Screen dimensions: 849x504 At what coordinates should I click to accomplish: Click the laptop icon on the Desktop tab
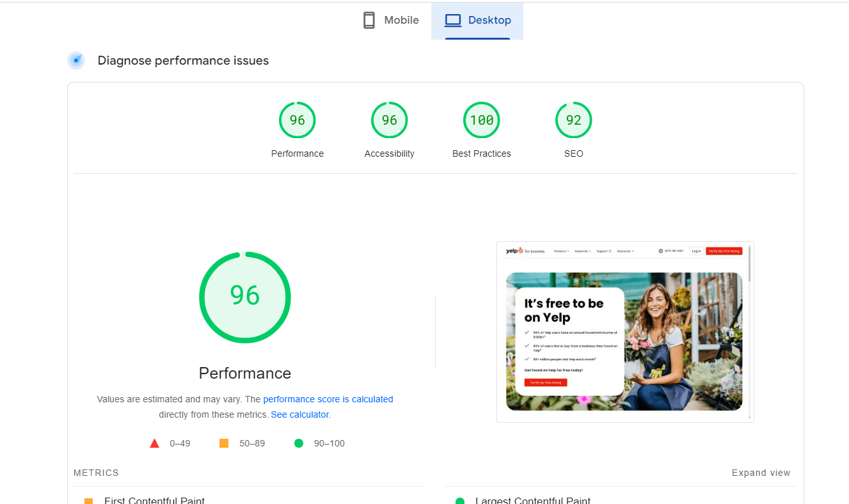point(454,20)
